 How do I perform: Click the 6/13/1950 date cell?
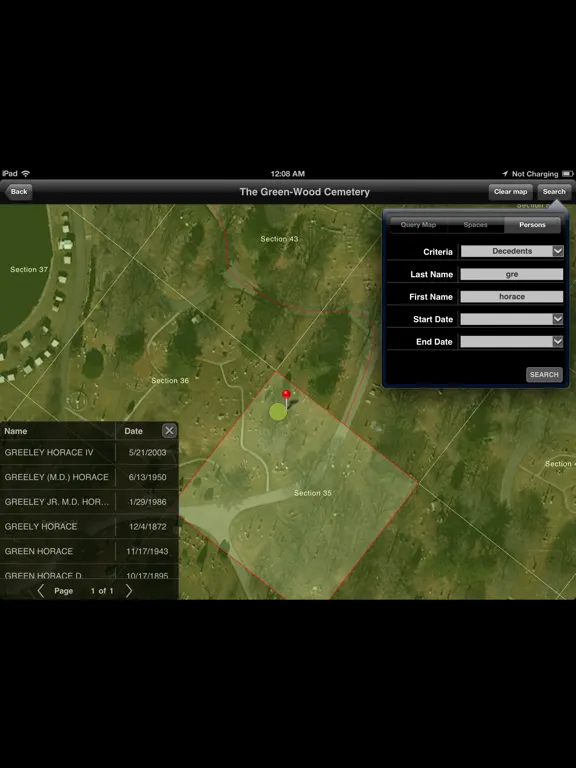click(147, 477)
